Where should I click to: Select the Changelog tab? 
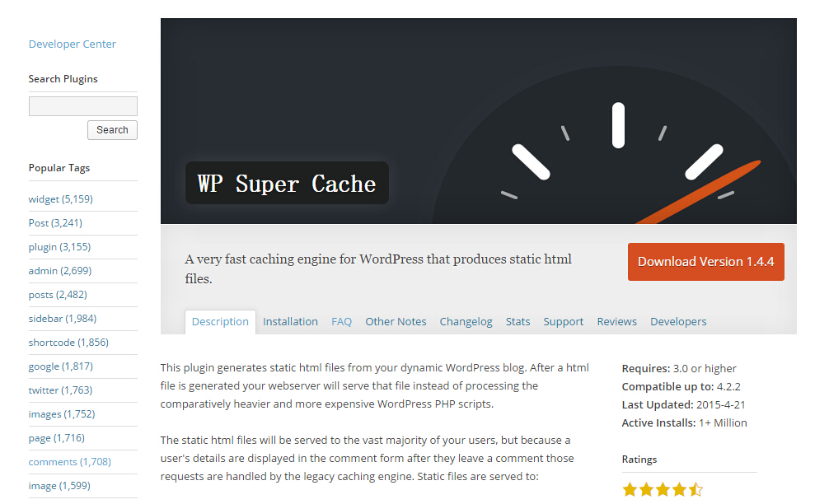pyautogui.click(x=466, y=322)
